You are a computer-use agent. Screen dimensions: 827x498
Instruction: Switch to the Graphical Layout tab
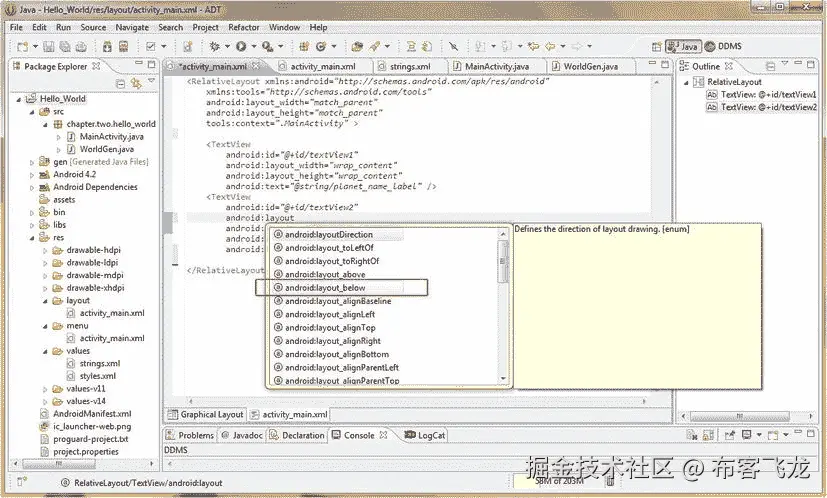(205, 415)
